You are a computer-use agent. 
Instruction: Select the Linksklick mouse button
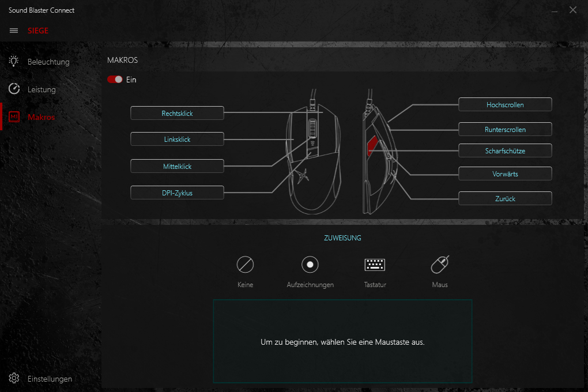tap(177, 140)
